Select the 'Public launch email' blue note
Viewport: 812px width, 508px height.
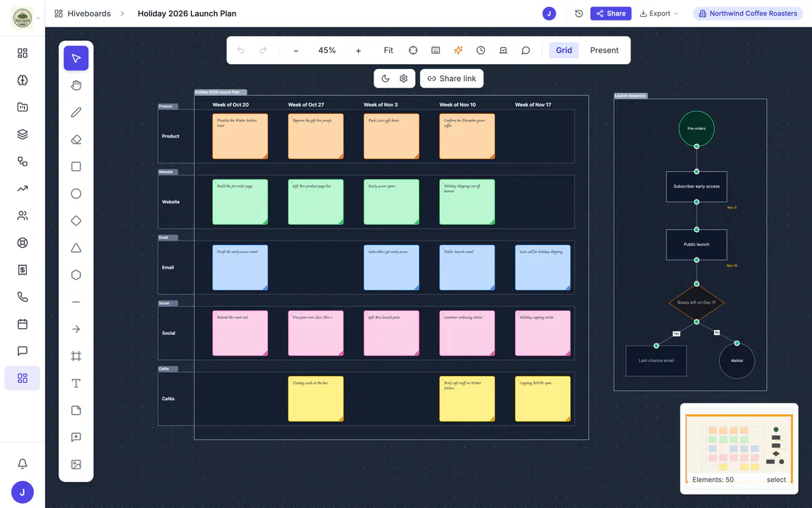[x=467, y=267]
